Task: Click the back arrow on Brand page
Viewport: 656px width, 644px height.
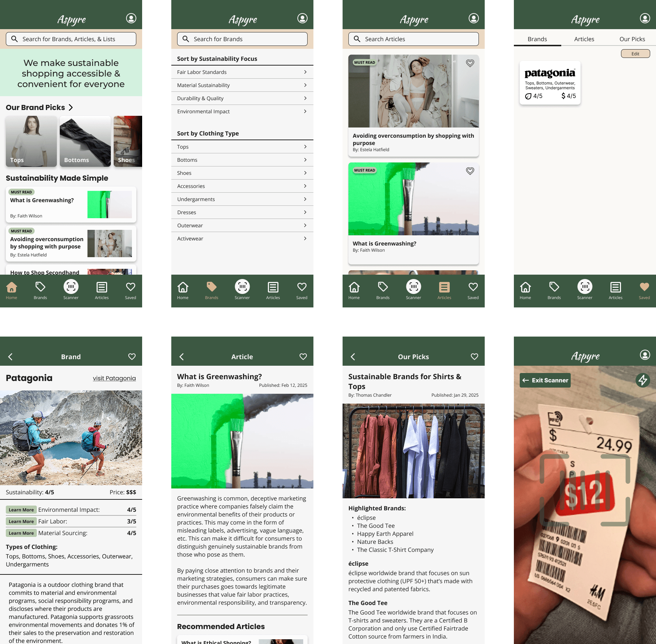Action: 11,357
